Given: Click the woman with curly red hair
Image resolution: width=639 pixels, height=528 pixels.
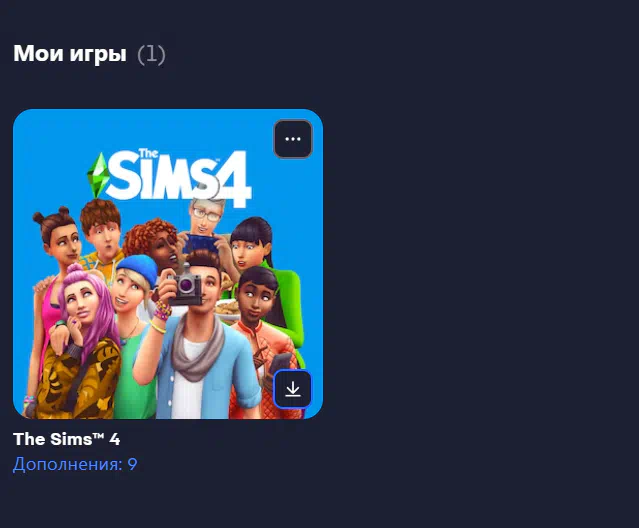Looking at the screenshot, I should coord(155,242).
